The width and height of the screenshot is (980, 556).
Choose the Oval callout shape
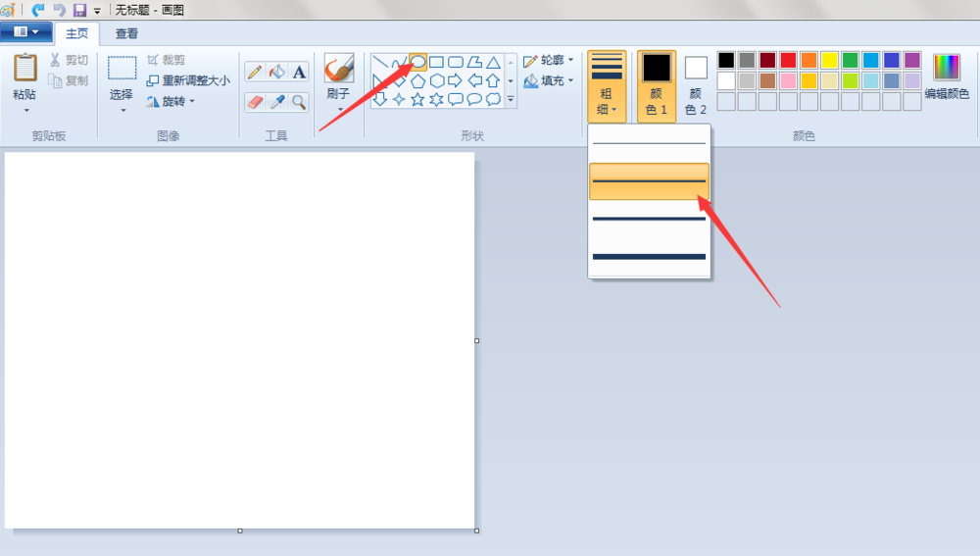click(x=474, y=99)
